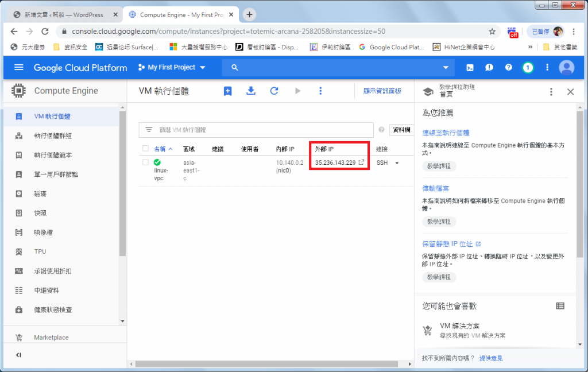
Task: Click the external link icon beside 35.236.143.229
Action: click(362, 162)
